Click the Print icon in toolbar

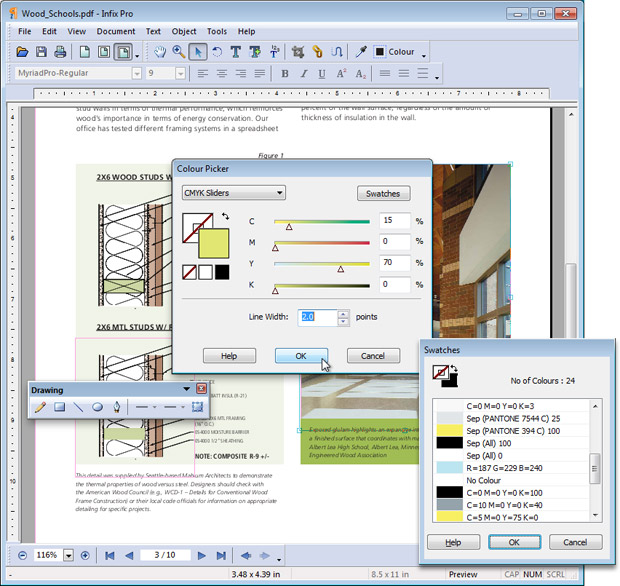[60, 52]
